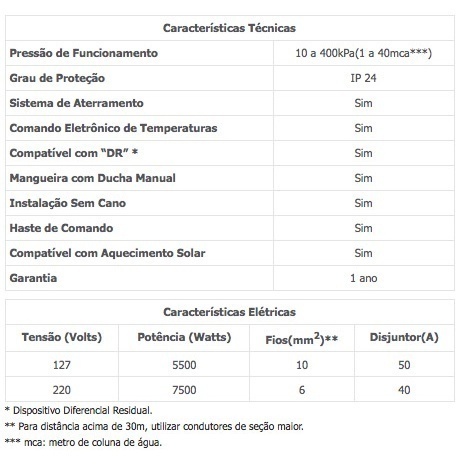Select the 220 volts tension cell
The image size is (466, 466).
coord(62,390)
